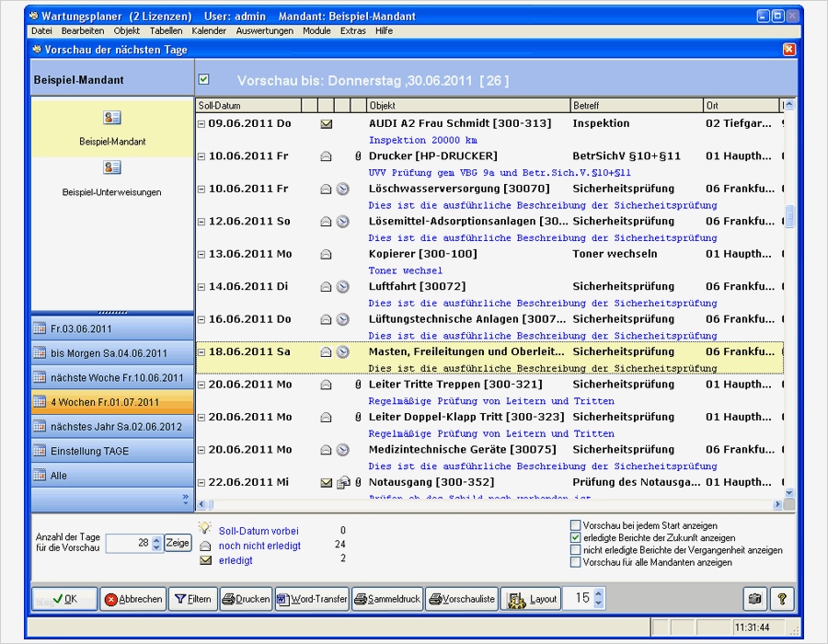Click the Filtern button
828x644 pixels.
[193, 599]
